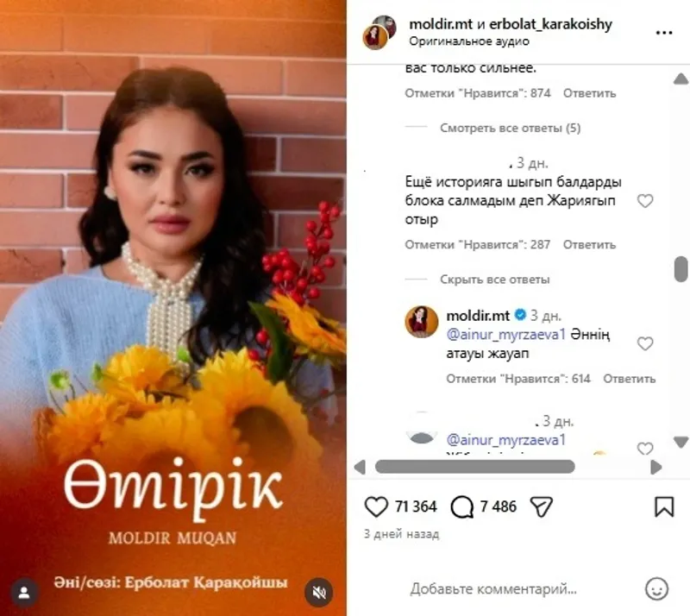Expand 'Смотреть все ответы (5)'
Screen dimensions: 690x616
click(x=510, y=129)
